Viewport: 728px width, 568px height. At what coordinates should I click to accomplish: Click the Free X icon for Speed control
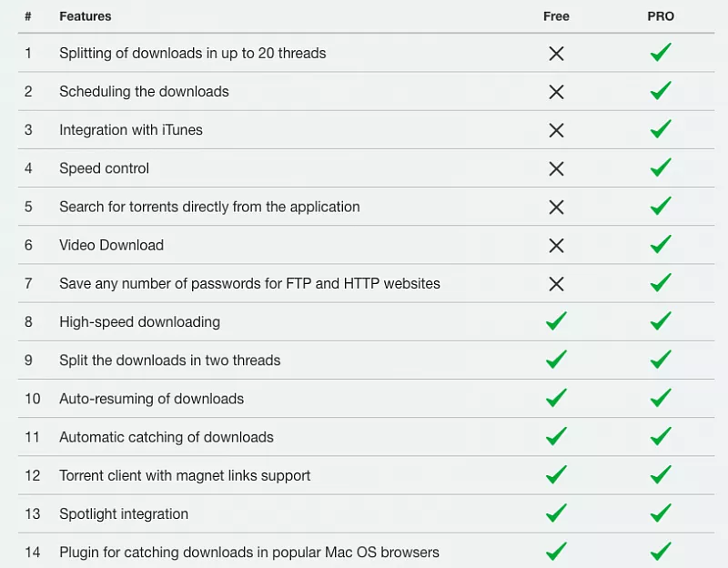556,168
